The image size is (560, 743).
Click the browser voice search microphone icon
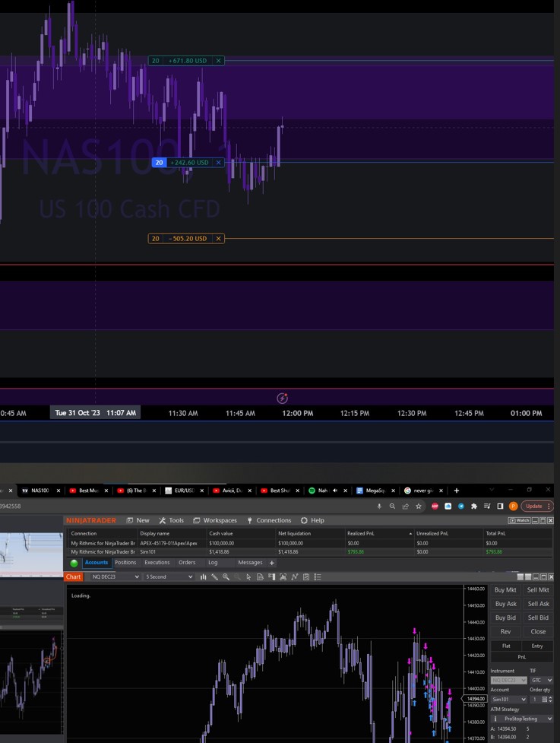379,506
